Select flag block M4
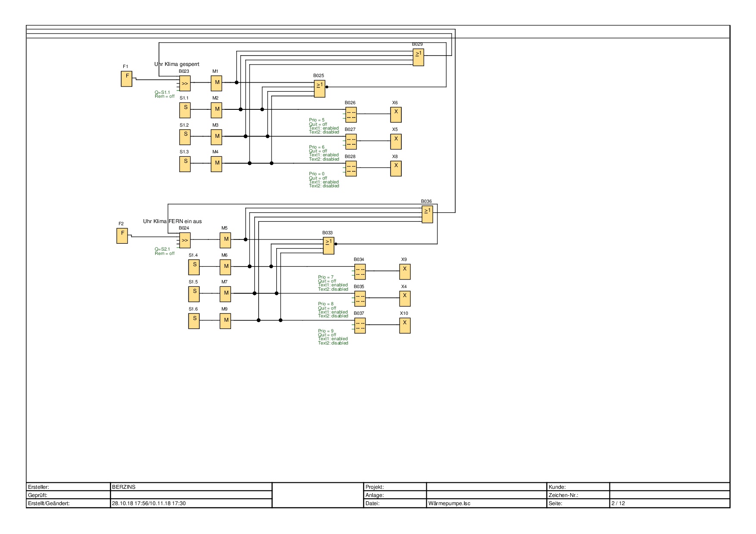Image resolution: width=756 pixels, height=534 pixels. coord(216,163)
